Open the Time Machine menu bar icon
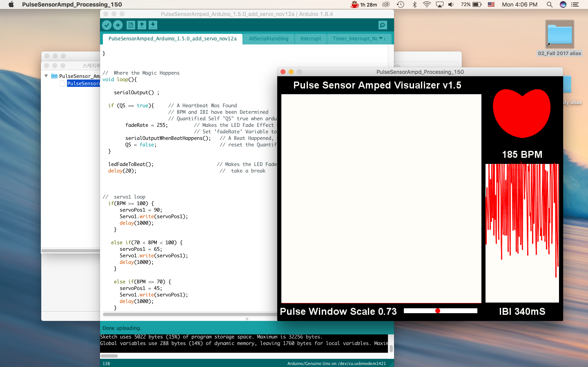The width and height of the screenshot is (588, 367). [400, 4]
